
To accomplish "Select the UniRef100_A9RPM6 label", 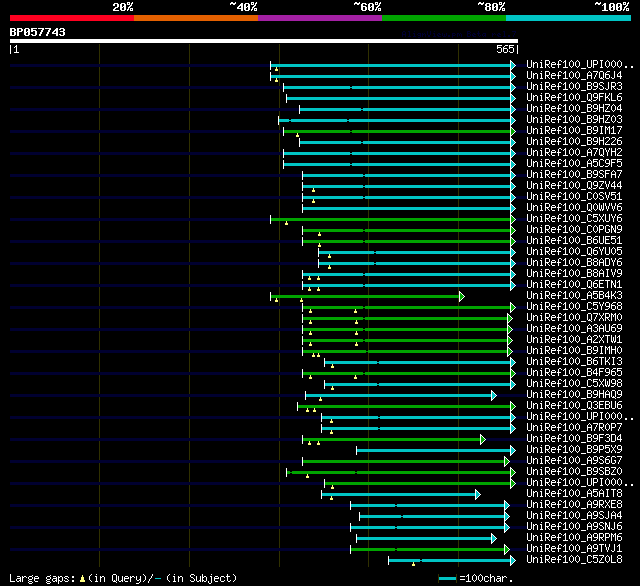I will coord(574,538).
